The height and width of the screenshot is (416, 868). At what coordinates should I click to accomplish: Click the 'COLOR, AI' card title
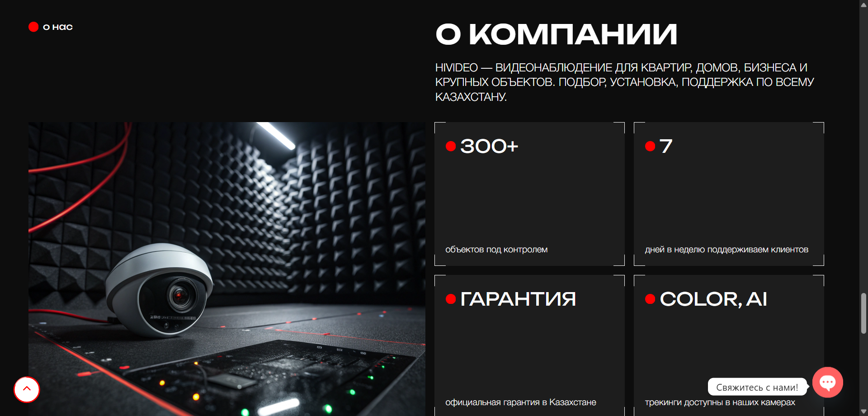coord(713,299)
